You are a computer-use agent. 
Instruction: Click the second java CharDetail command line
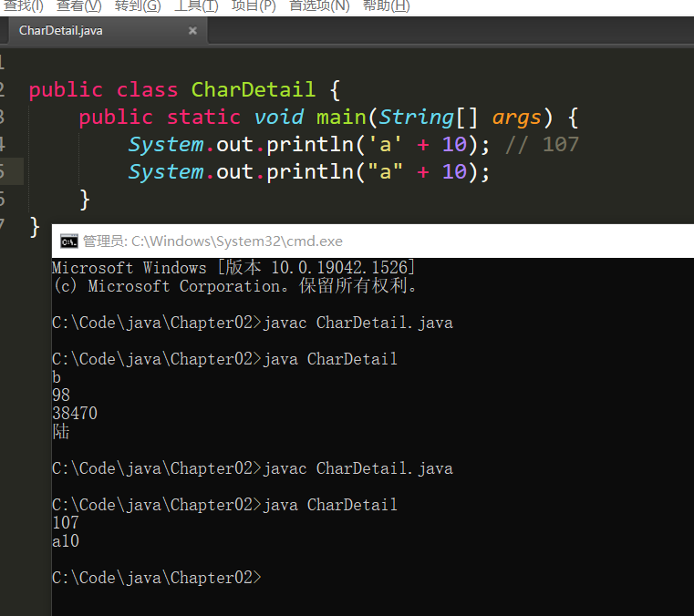point(225,505)
